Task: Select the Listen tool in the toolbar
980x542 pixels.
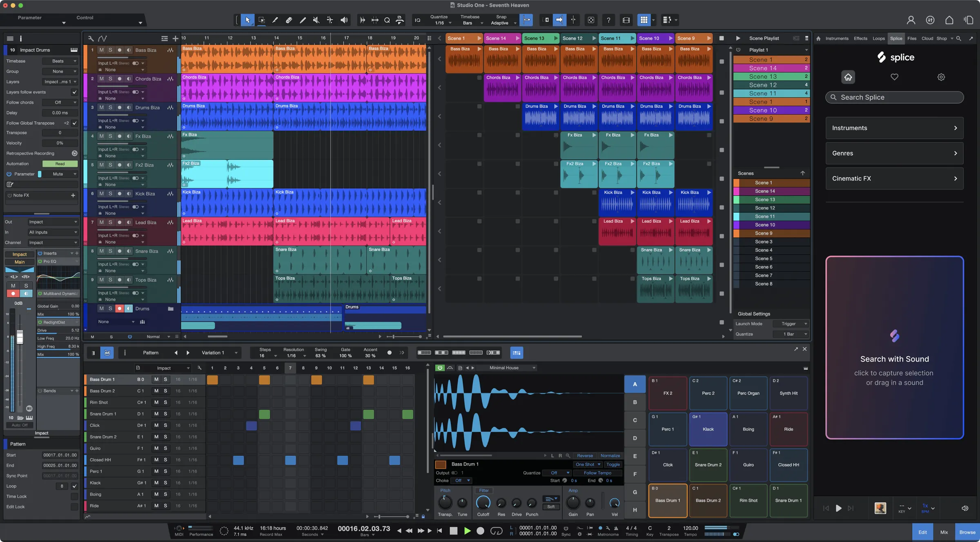Action: 344,20
